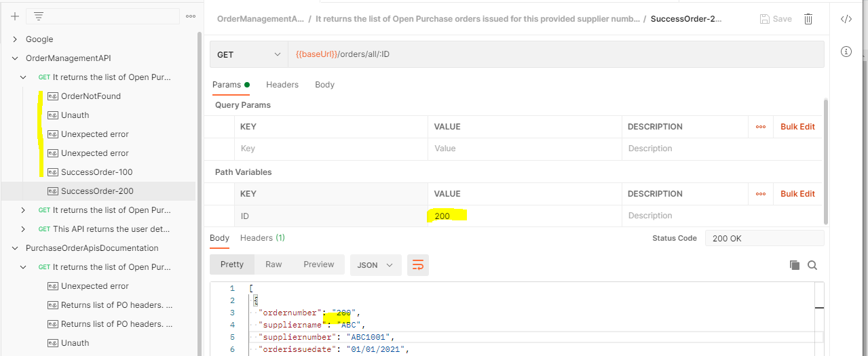Image resolution: width=868 pixels, height=356 pixels.
Task: Click Query Params Value input cell
Action: 525,149
